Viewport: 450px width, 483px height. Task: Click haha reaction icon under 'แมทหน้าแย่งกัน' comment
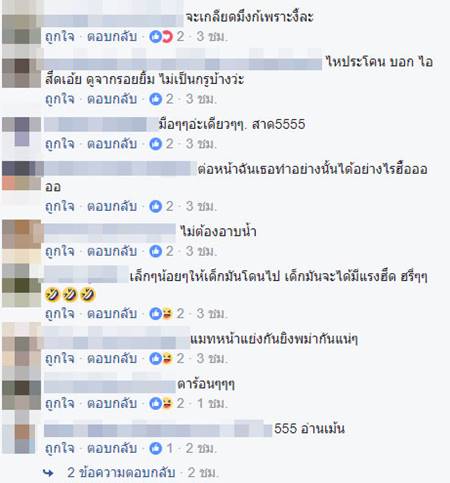[x=167, y=359]
